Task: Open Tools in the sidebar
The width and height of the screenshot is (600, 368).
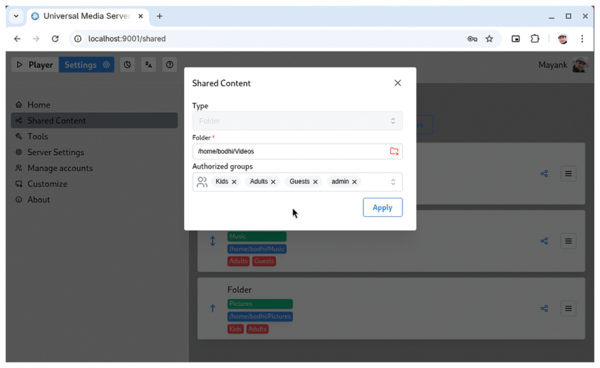Action: coord(95,136)
